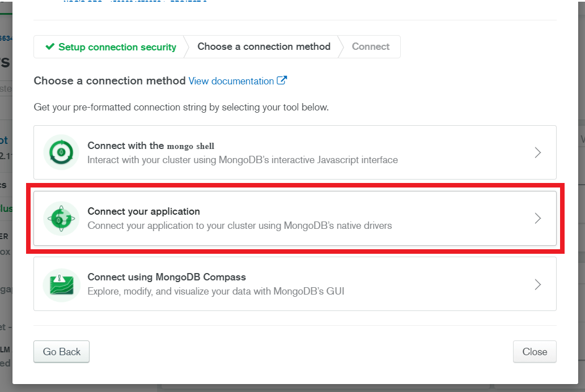Screen dimensions: 585x392
Task: Click the 'native drivers' description text
Action: [239, 225]
